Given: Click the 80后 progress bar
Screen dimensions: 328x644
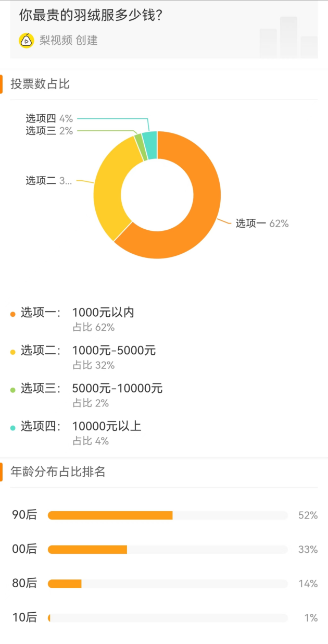Looking at the screenshot, I should tap(168, 584).
